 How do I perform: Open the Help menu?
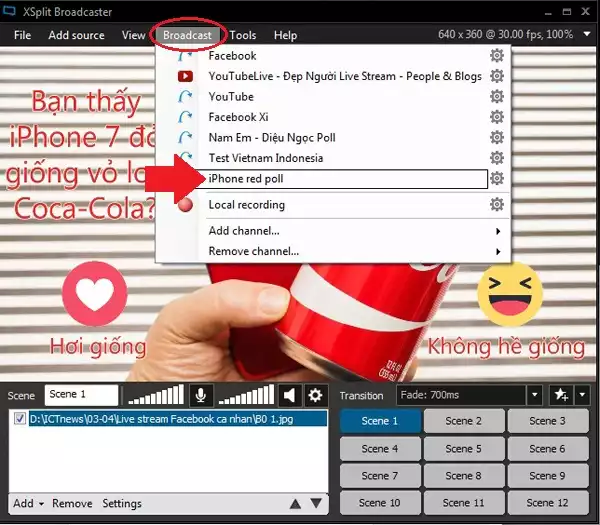(285, 35)
